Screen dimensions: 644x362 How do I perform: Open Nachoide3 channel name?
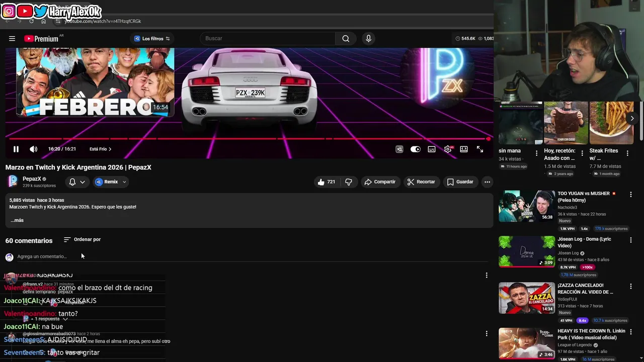568,207
